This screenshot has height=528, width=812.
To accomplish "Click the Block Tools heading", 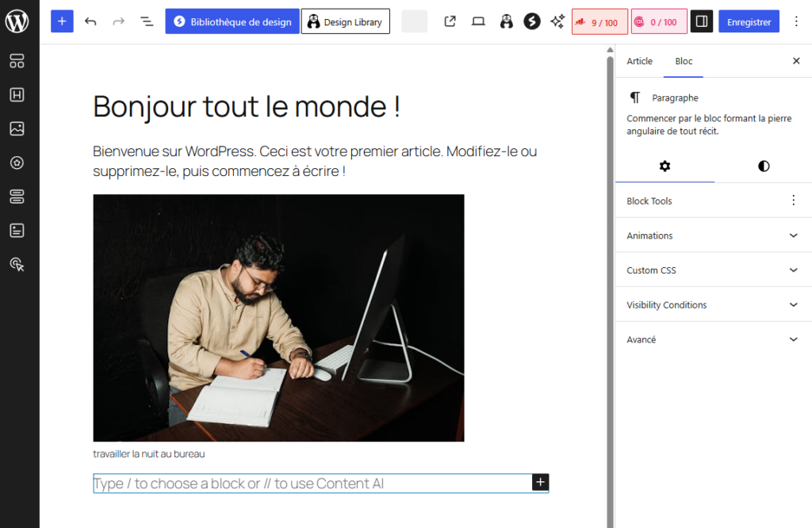I will 649,201.
